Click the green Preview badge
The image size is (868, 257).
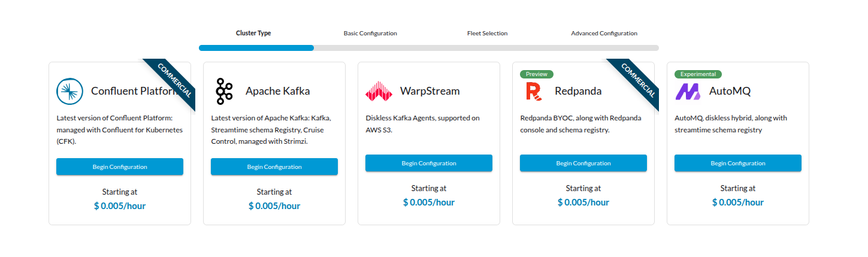coord(537,74)
